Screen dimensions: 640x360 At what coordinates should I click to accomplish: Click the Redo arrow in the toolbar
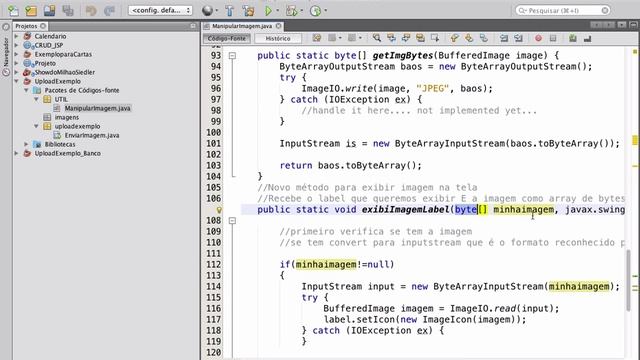pos(109,11)
